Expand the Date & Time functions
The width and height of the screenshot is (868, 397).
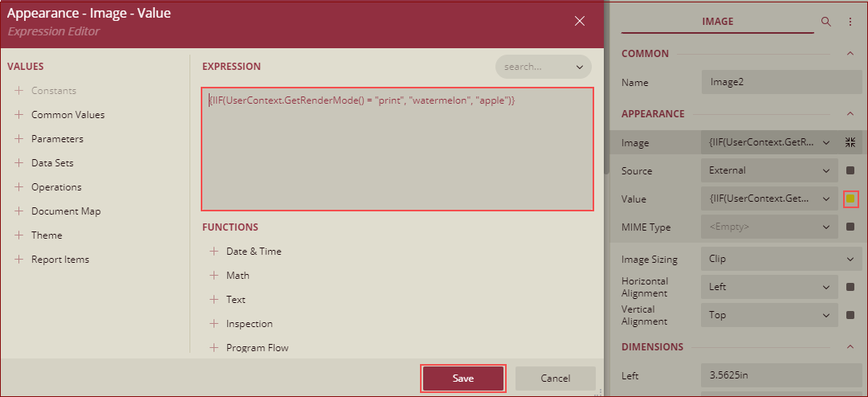[x=214, y=251]
